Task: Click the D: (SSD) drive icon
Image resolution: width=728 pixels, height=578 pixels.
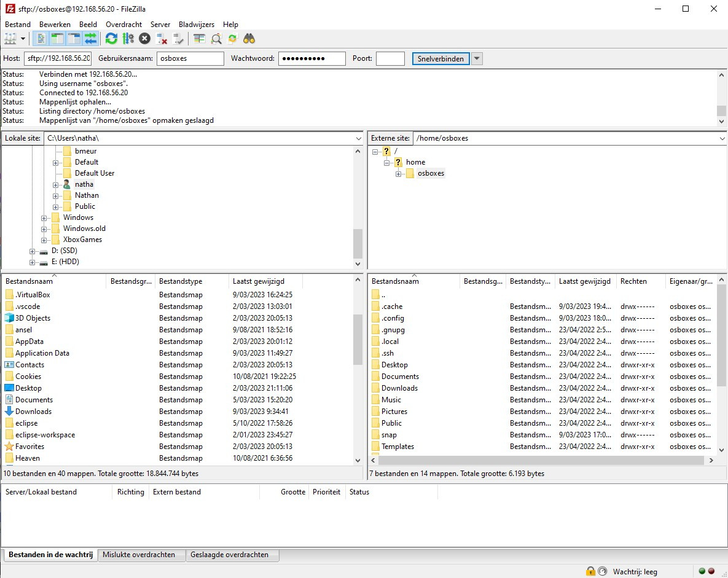Action: pos(44,251)
